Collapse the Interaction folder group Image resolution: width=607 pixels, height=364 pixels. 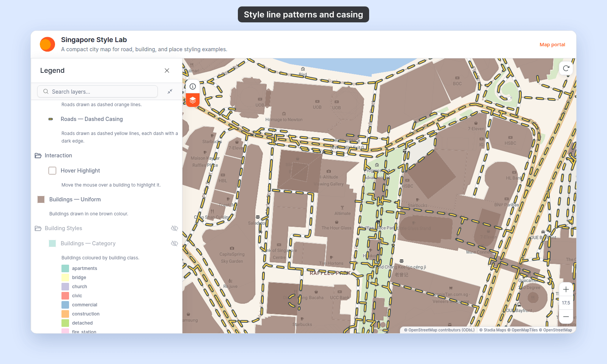click(38, 155)
